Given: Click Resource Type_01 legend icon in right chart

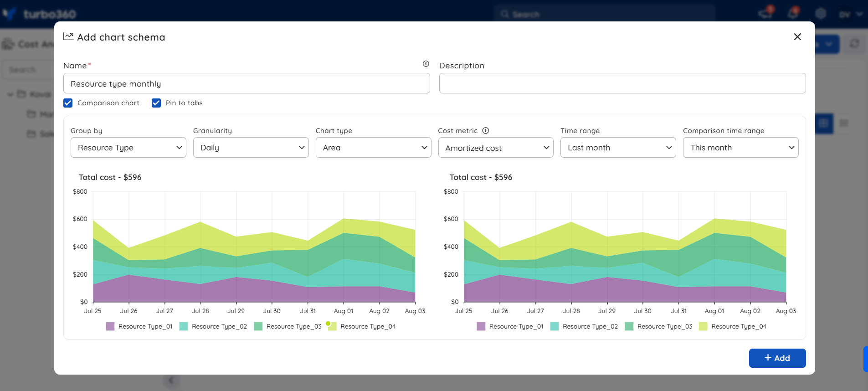Looking at the screenshot, I should 481,326.
